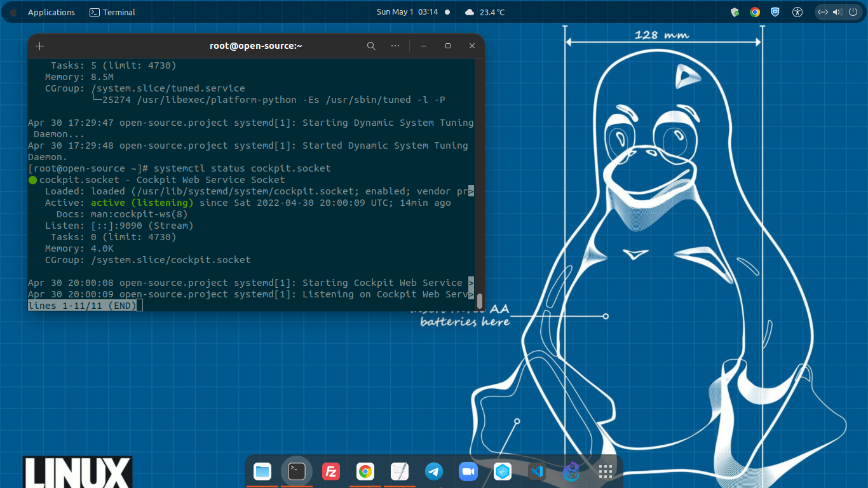Click the Chrome icon in system tray
Viewport: 868px width, 488px height.
[755, 12]
